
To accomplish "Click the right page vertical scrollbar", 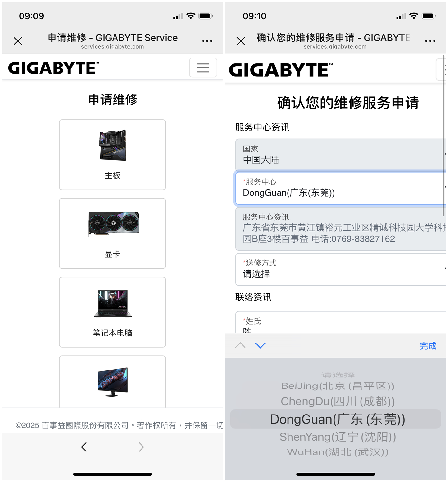I will click(444, 136).
